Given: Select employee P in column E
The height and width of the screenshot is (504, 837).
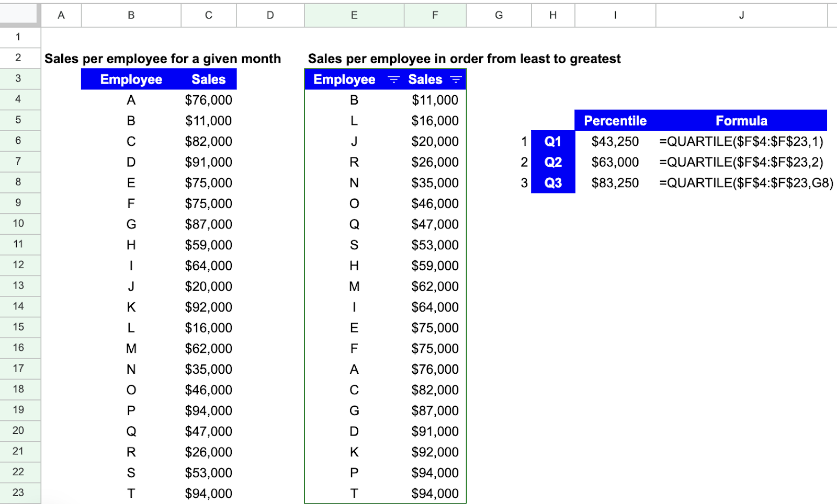Looking at the screenshot, I should click(354, 473).
